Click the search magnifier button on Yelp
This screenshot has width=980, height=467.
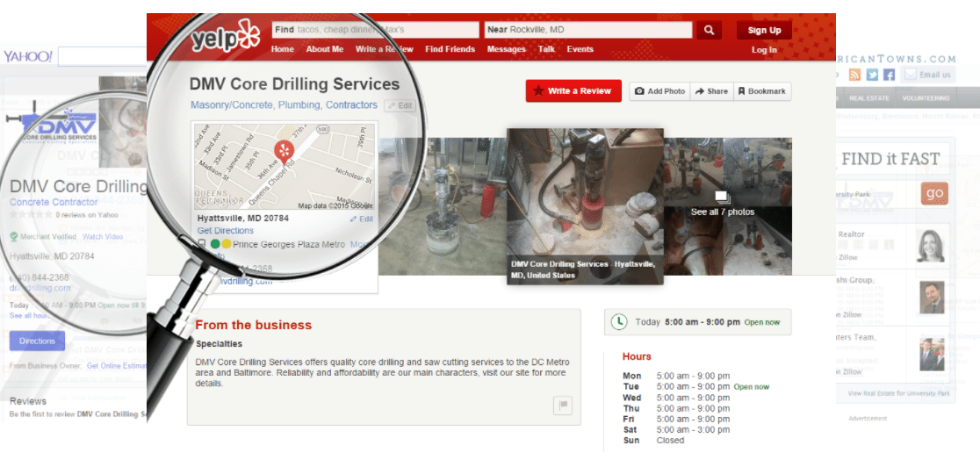coord(709,30)
